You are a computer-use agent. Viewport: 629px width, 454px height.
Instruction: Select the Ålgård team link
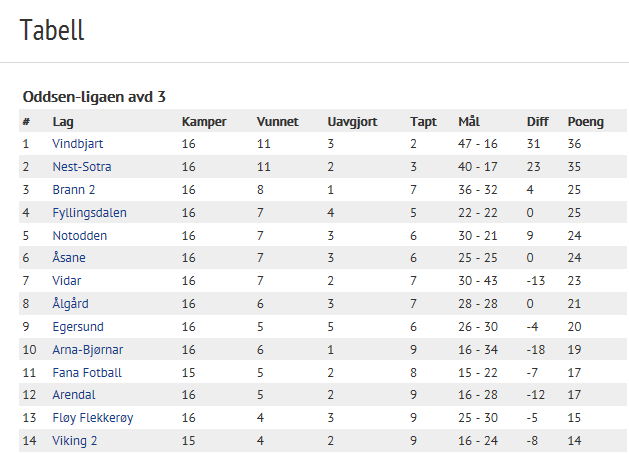pos(72,304)
